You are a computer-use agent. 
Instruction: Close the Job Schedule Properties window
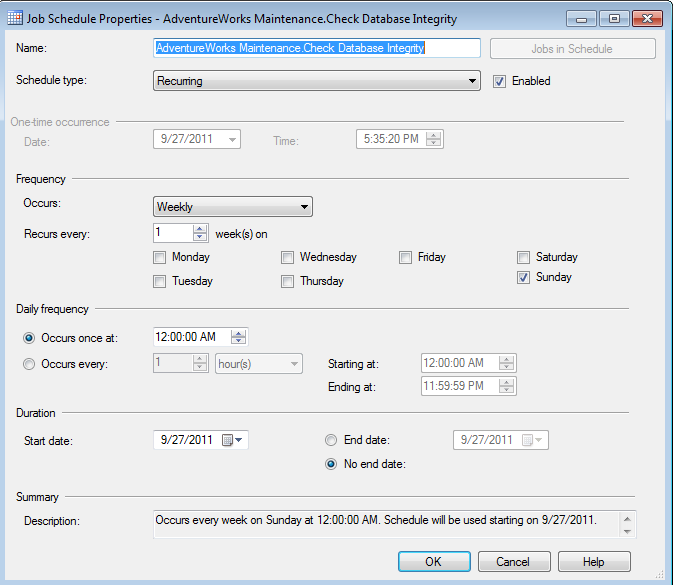[x=647, y=19]
